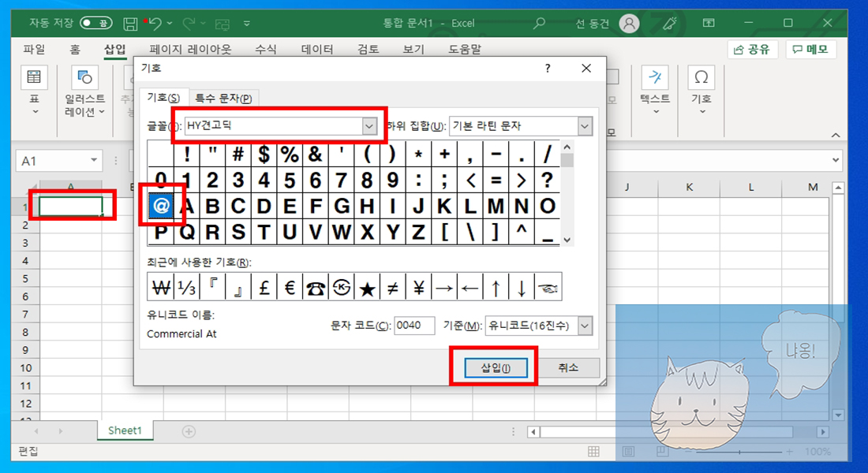Screen dimensions: 868x473
Task: Pick the ₩ won recent symbol
Action: pos(160,287)
